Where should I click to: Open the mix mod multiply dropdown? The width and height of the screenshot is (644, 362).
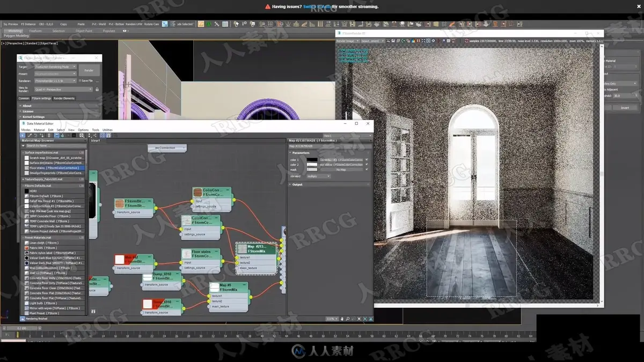click(318, 176)
